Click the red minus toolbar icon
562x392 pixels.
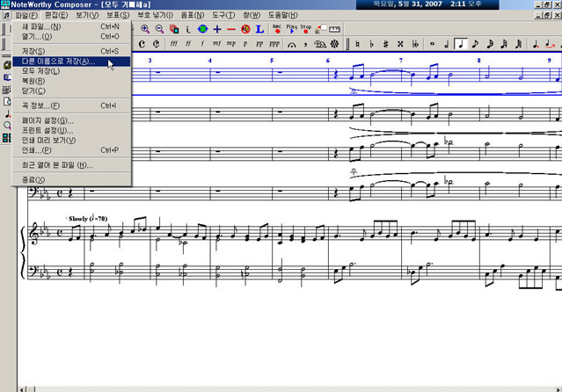231,29
